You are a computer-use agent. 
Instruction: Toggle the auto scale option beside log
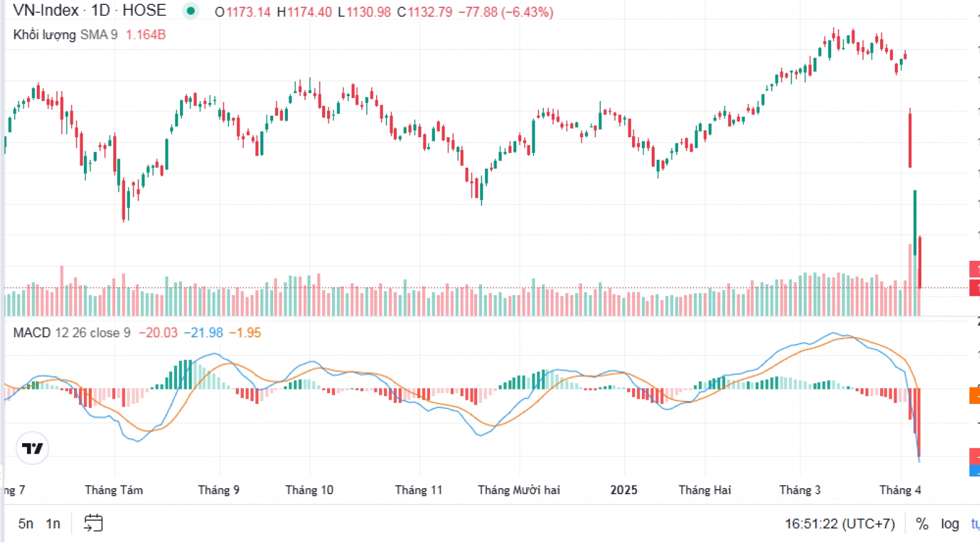point(975,524)
